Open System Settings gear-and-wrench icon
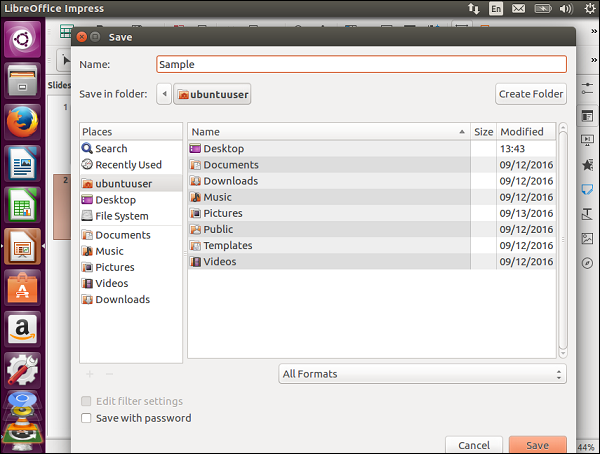600x454 pixels. (x=22, y=369)
